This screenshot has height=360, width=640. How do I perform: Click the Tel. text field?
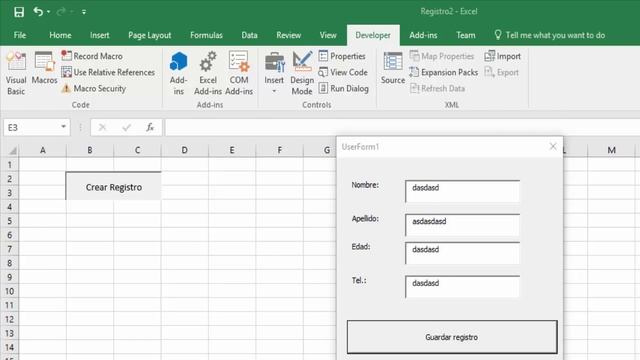[x=462, y=287]
